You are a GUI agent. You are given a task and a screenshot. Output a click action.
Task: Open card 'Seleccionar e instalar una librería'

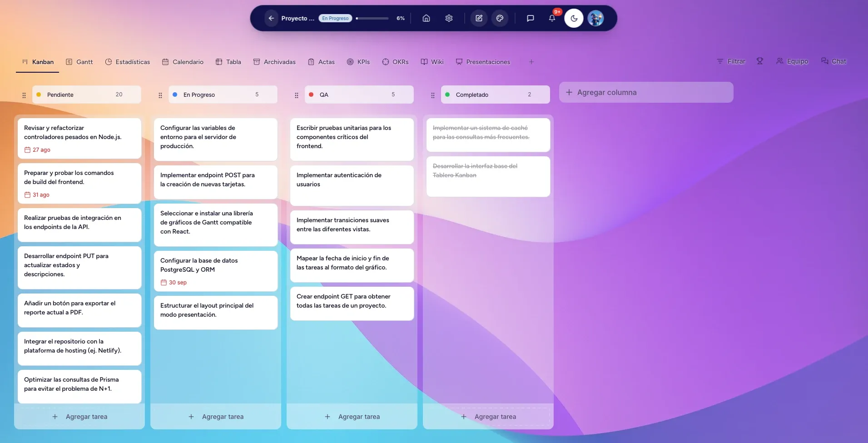(x=216, y=225)
